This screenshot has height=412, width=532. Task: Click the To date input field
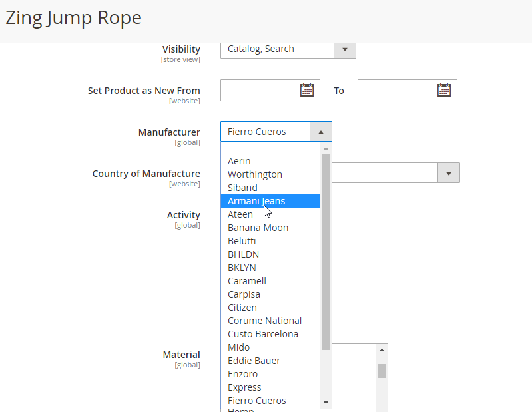[396, 91]
